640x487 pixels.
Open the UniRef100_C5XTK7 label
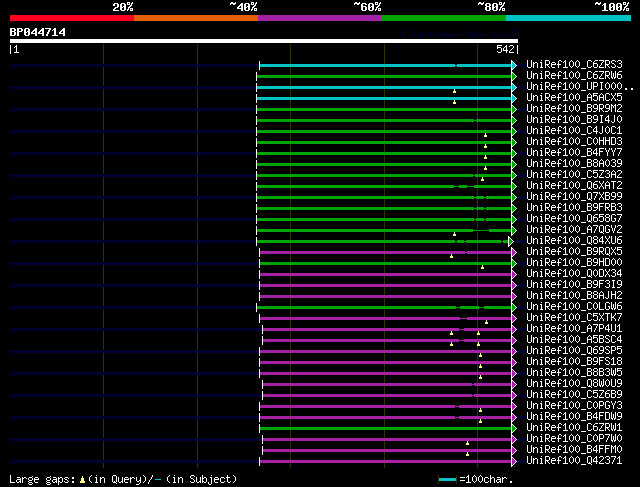pyautogui.click(x=574, y=318)
